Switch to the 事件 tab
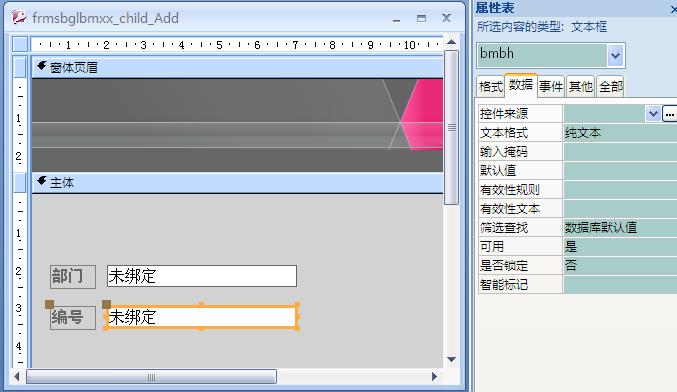677x392 pixels. [551, 87]
